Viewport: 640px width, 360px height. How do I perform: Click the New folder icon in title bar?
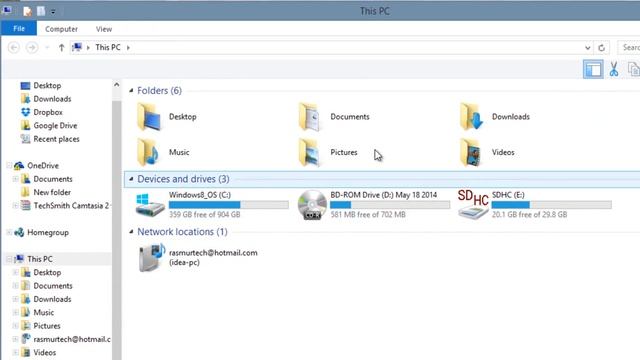(41, 11)
